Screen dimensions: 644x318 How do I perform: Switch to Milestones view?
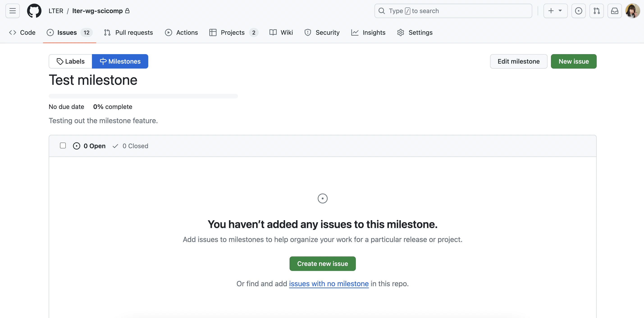coord(120,61)
